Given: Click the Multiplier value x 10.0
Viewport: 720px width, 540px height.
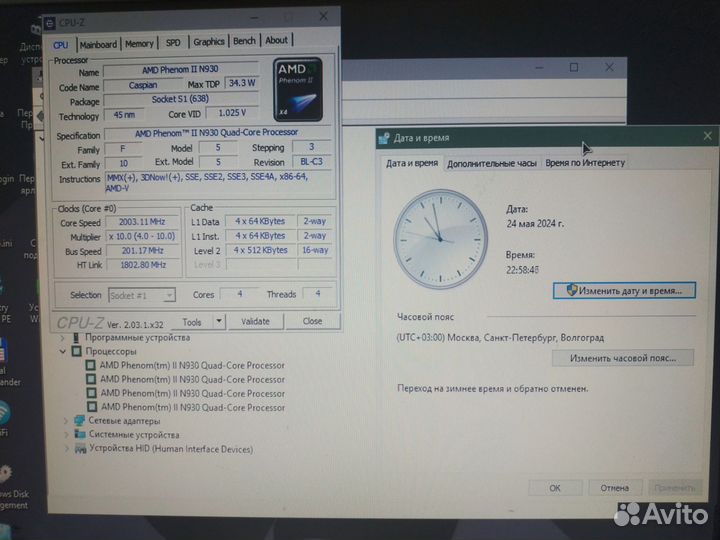Looking at the screenshot, I should coord(142,236).
